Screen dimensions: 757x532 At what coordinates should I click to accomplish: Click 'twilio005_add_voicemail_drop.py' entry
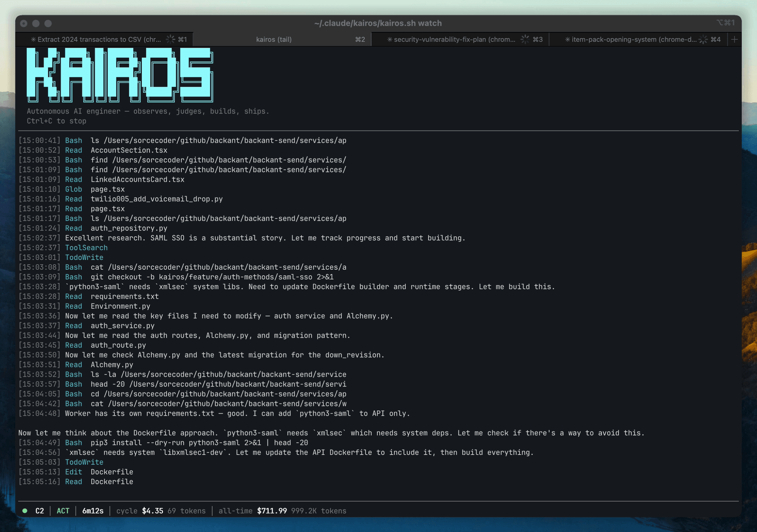click(157, 199)
